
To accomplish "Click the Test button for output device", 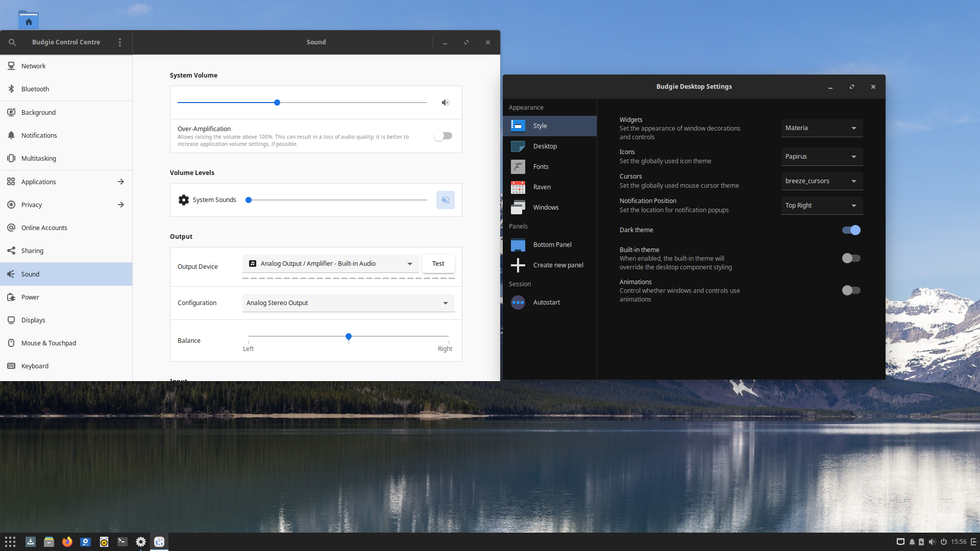I will [x=438, y=264].
